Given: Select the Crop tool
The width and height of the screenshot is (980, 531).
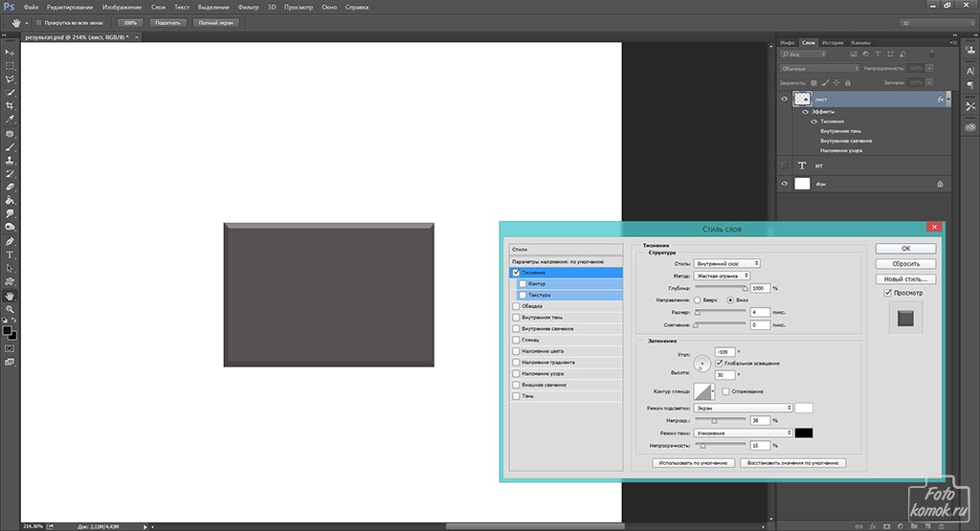Looking at the screenshot, I should pos(10,105).
